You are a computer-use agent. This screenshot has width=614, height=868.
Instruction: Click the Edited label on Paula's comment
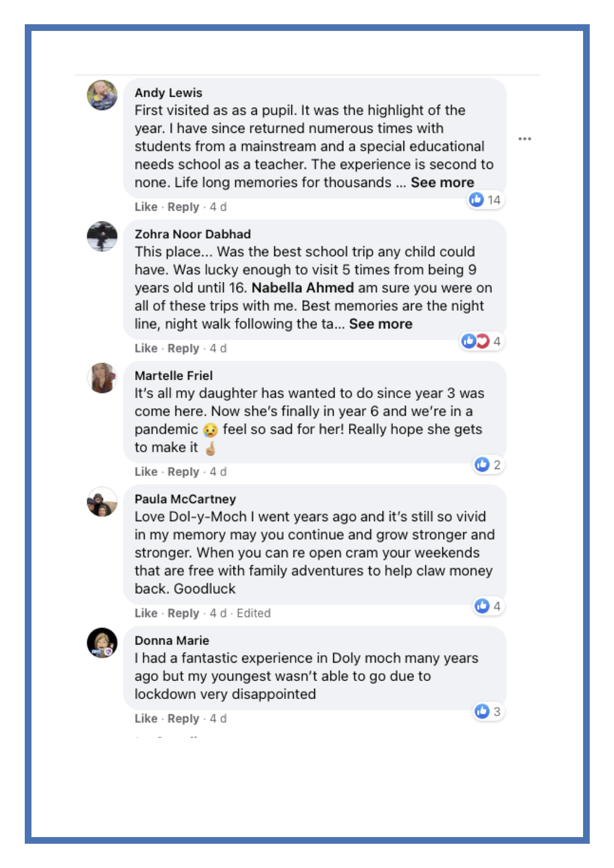pyautogui.click(x=253, y=613)
